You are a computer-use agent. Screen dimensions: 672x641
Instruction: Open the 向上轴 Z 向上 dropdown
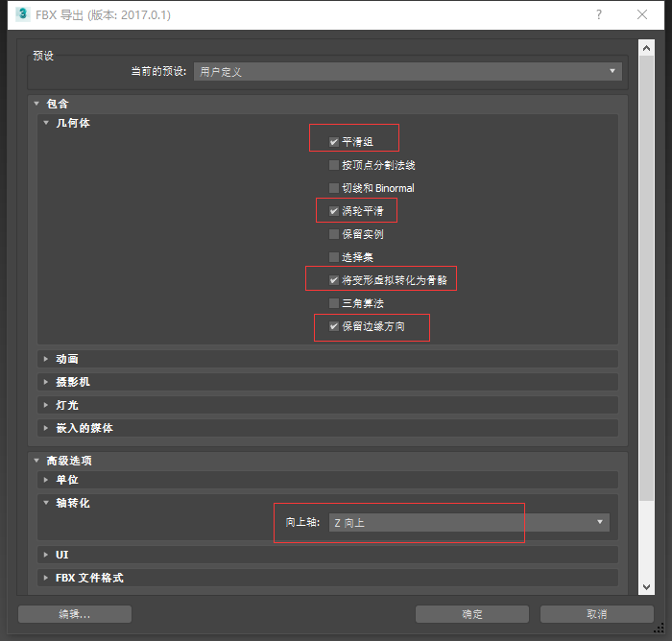coord(468,523)
